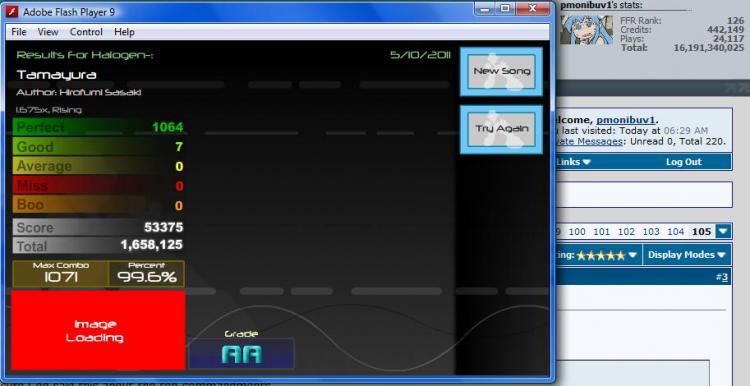Viewport: 750px width, 386px height.
Task: Click the Log Out link
Action: (x=684, y=162)
